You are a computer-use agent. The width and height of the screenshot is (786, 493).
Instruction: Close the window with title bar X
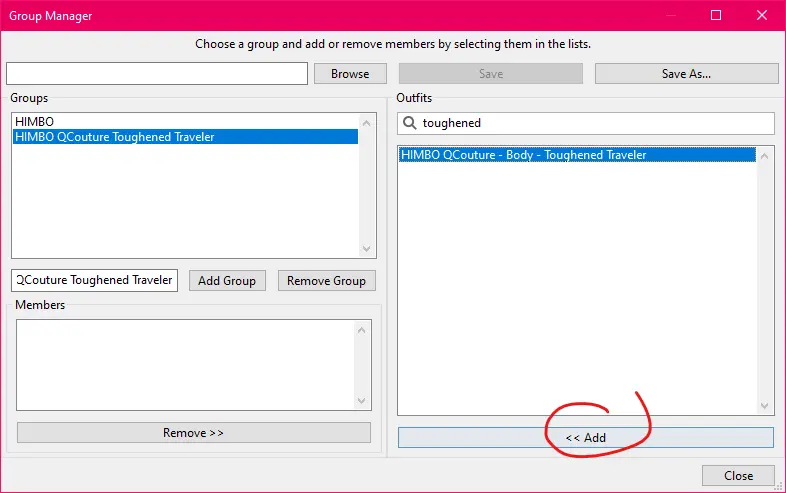point(761,15)
